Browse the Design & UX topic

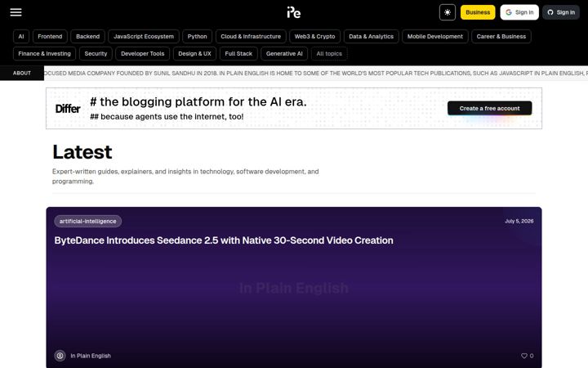pyautogui.click(x=194, y=54)
